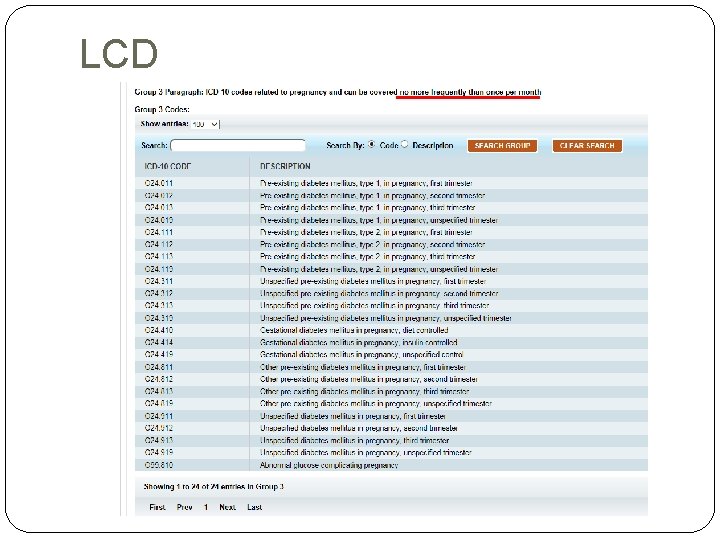Go to Last page link

tap(254, 507)
